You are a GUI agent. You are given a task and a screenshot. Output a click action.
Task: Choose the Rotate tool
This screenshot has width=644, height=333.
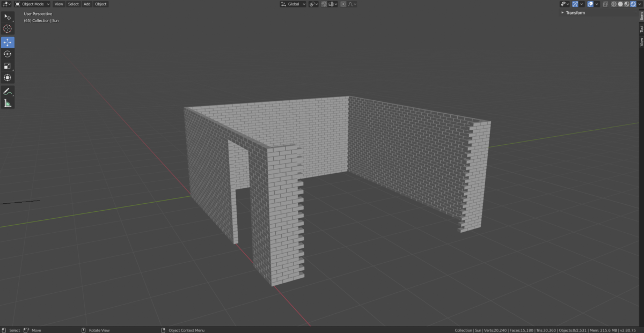click(x=8, y=54)
